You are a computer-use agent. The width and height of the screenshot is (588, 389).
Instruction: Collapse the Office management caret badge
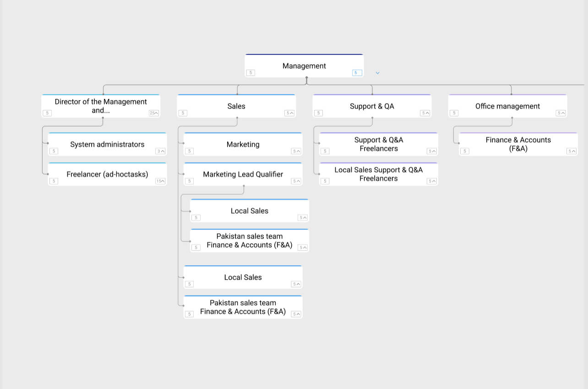pos(561,113)
